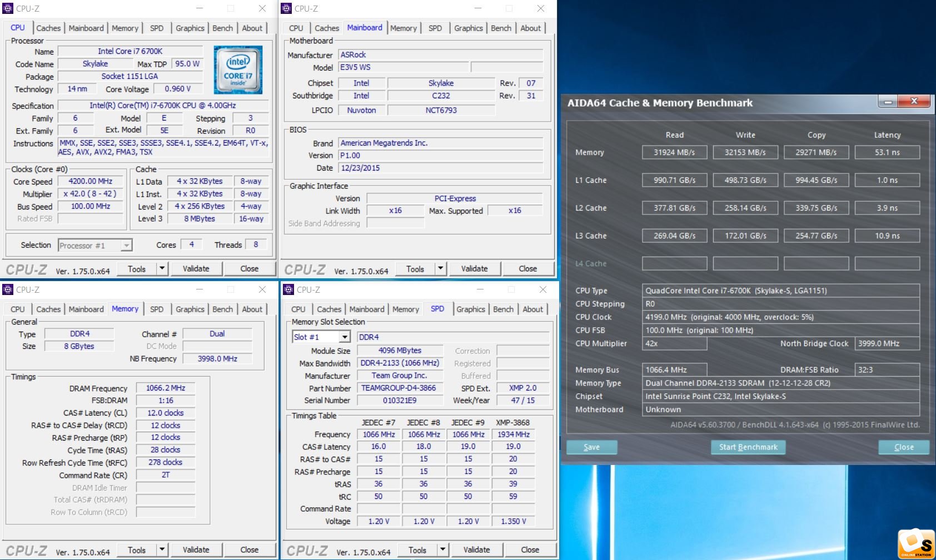Screen dimensions: 936x560
Task: Click the Intel Core i7 logo
Action: [238, 70]
